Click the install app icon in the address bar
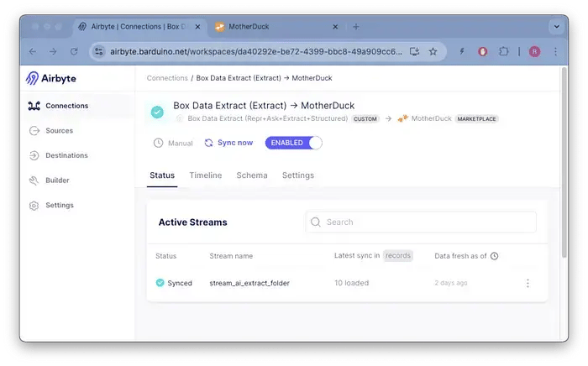 (414, 51)
